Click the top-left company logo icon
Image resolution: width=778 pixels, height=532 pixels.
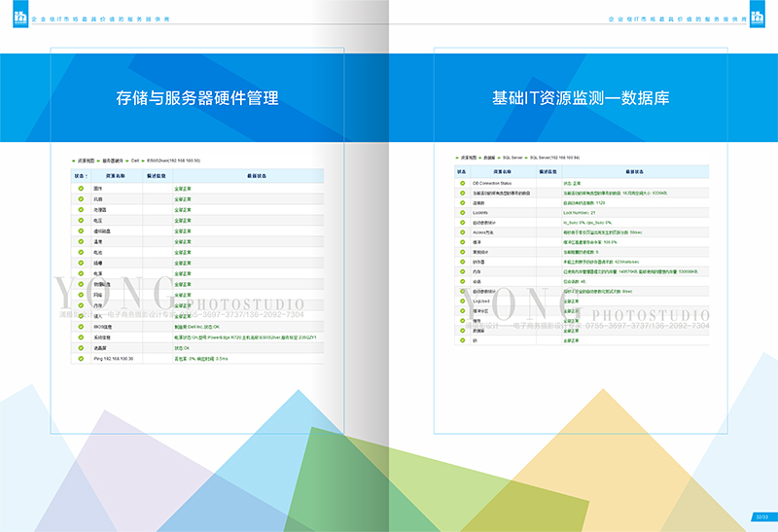[x=19, y=18]
